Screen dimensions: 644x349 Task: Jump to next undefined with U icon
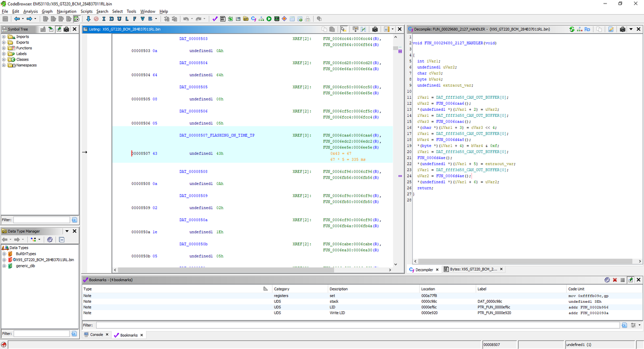119,19
